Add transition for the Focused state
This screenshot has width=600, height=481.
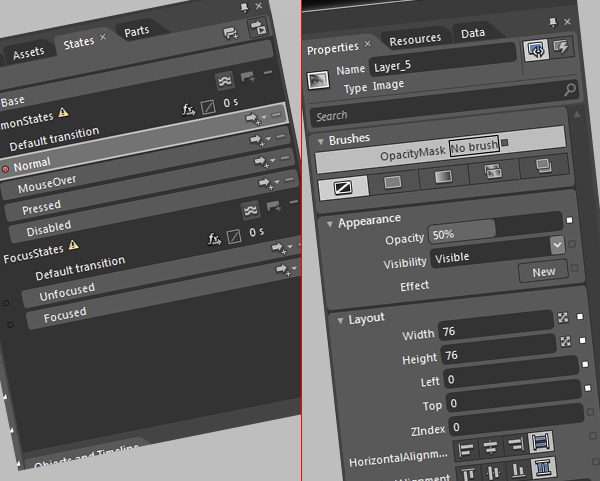pyautogui.click(x=284, y=269)
